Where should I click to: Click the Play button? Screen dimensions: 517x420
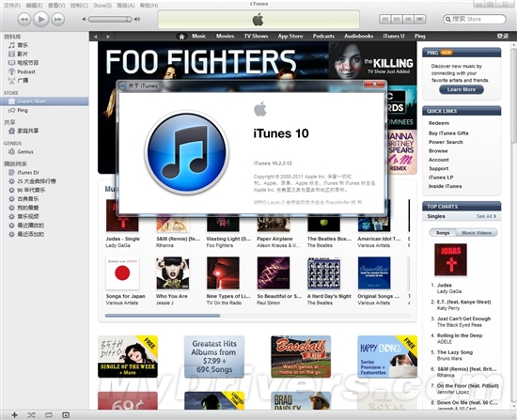40,19
